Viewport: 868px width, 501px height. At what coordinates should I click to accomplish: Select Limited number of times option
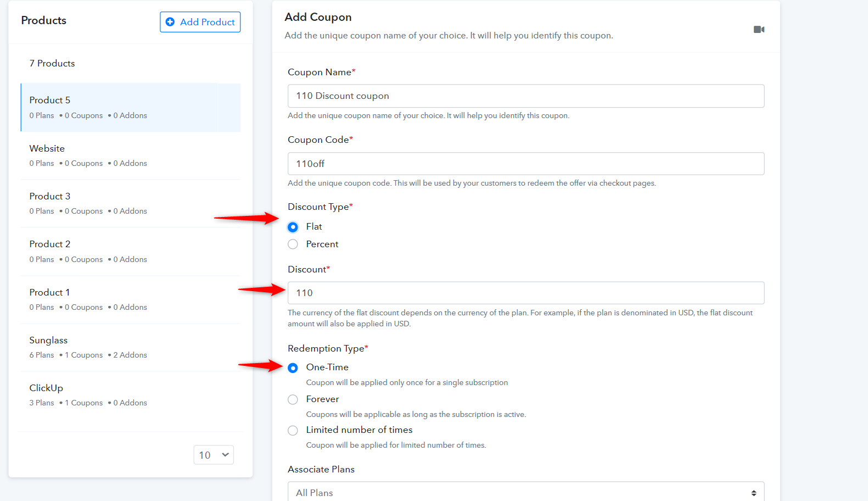click(293, 430)
